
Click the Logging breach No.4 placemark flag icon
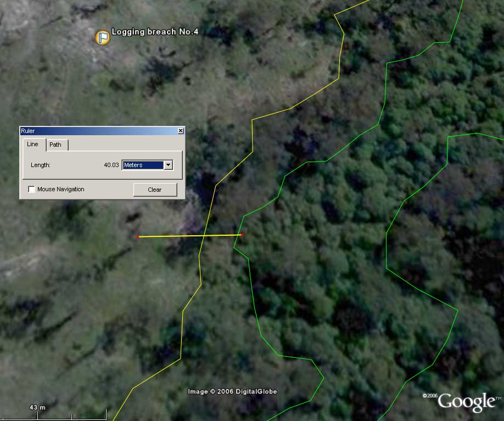pyautogui.click(x=103, y=38)
